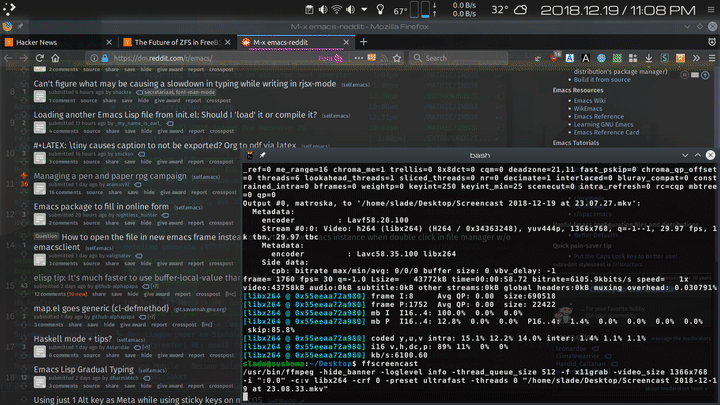Open page actions three-dot menu
The height and width of the screenshot is (405, 720).
[359, 58]
